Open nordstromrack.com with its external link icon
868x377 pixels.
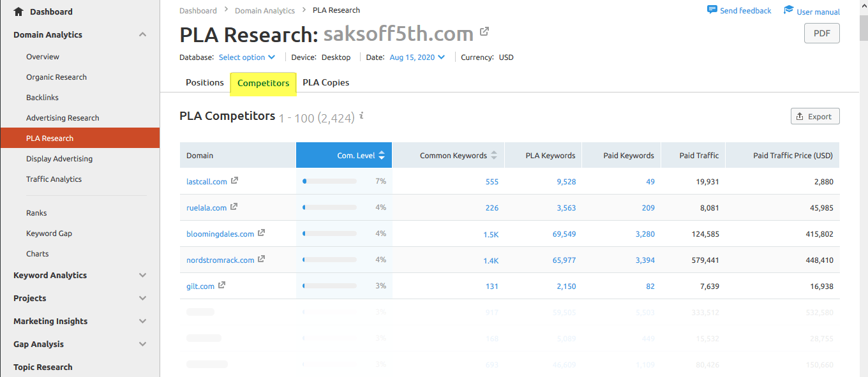[260, 258]
